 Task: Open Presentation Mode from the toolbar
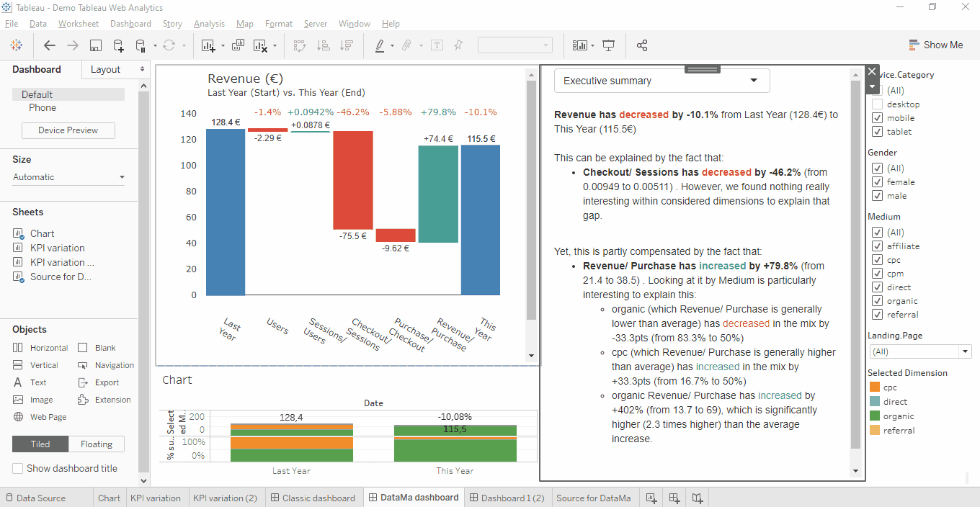(609, 45)
